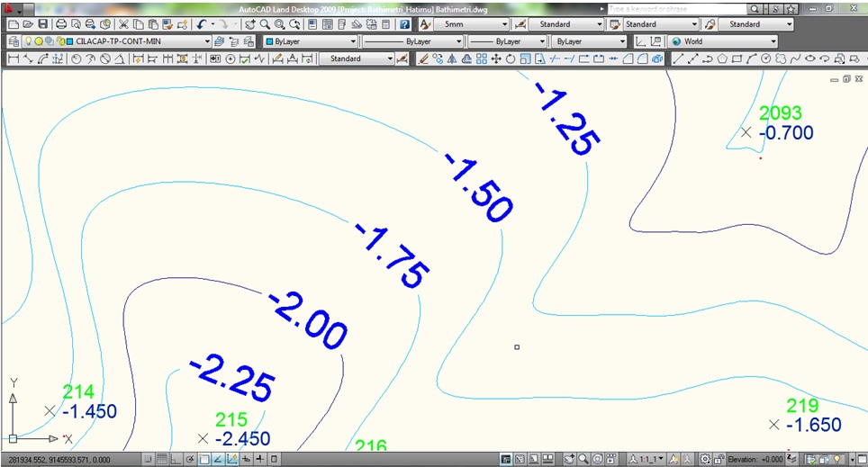Viewport: 868px width, 467px height.
Task: Open the CILACAP-TP-CONT-MIN layer dropdown
Action: click(x=116, y=41)
